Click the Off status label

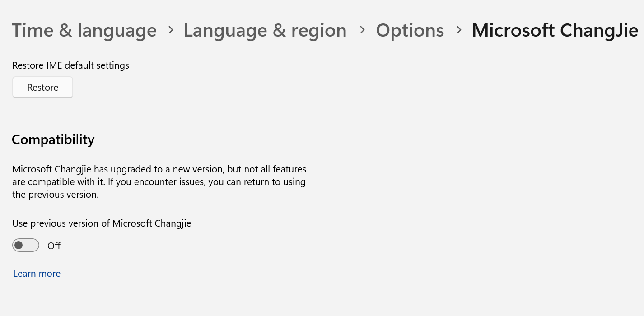pos(54,246)
